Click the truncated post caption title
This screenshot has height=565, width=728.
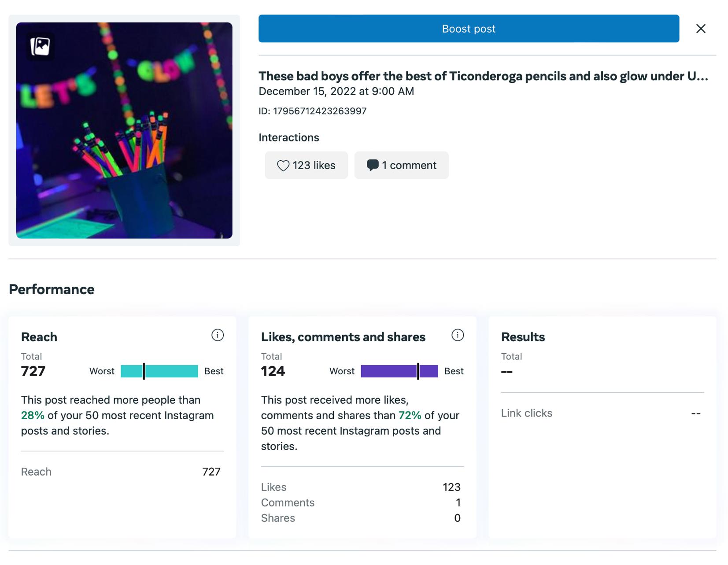[x=483, y=76]
